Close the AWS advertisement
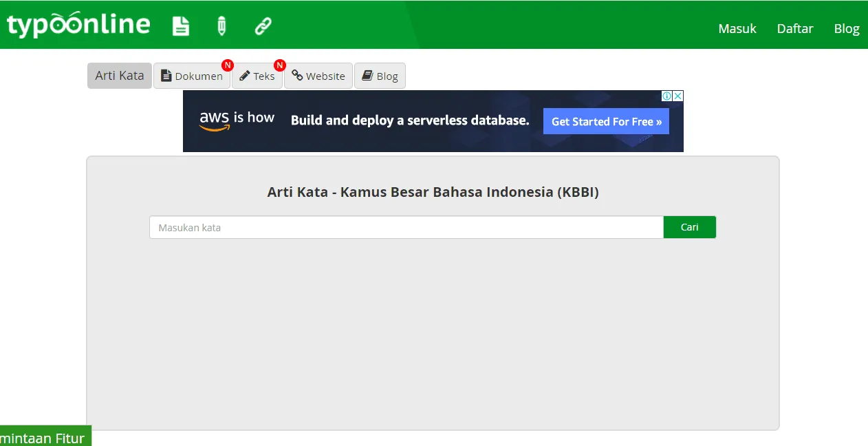The width and height of the screenshot is (868, 446). click(x=677, y=96)
